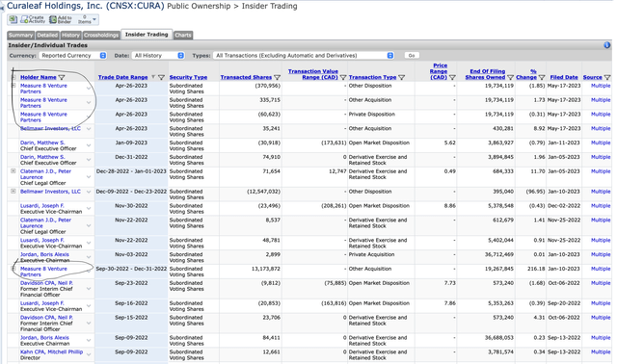Open chevron beside Kahn CPA, Mitchell Phillip

pyautogui.click(x=89, y=354)
